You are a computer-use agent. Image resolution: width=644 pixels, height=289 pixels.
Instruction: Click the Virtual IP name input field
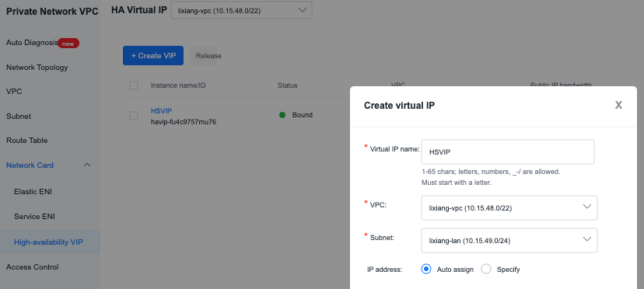[x=508, y=152]
